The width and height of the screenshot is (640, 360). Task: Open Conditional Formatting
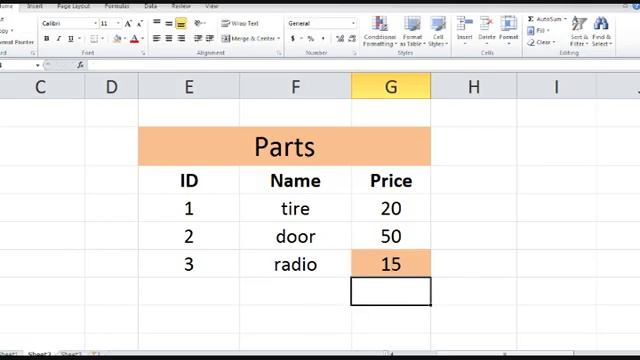coord(380,31)
